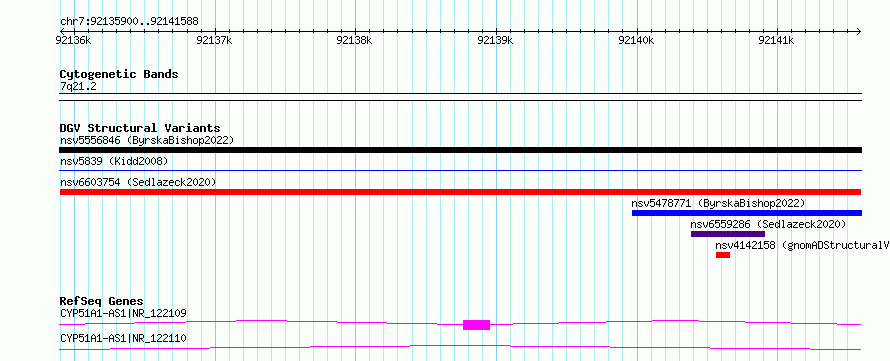Click the 92138k ruler tick label
890x361 pixels.
355,40
